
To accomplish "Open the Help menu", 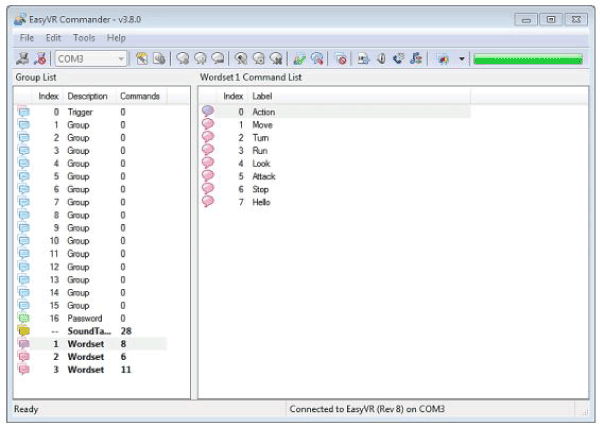I will pyautogui.click(x=116, y=38).
